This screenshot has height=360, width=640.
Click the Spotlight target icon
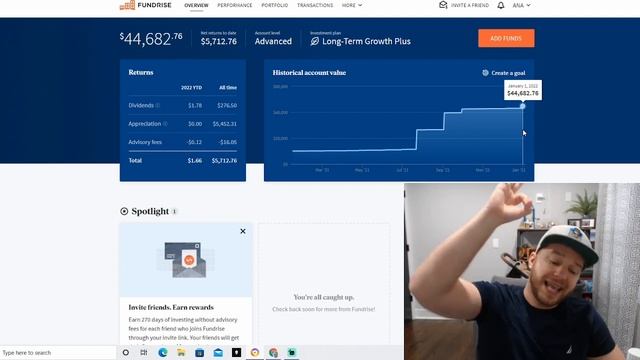(124, 211)
